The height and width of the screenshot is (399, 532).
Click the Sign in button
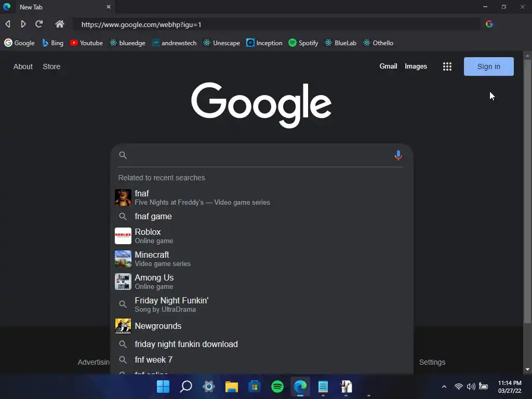click(x=488, y=66)
